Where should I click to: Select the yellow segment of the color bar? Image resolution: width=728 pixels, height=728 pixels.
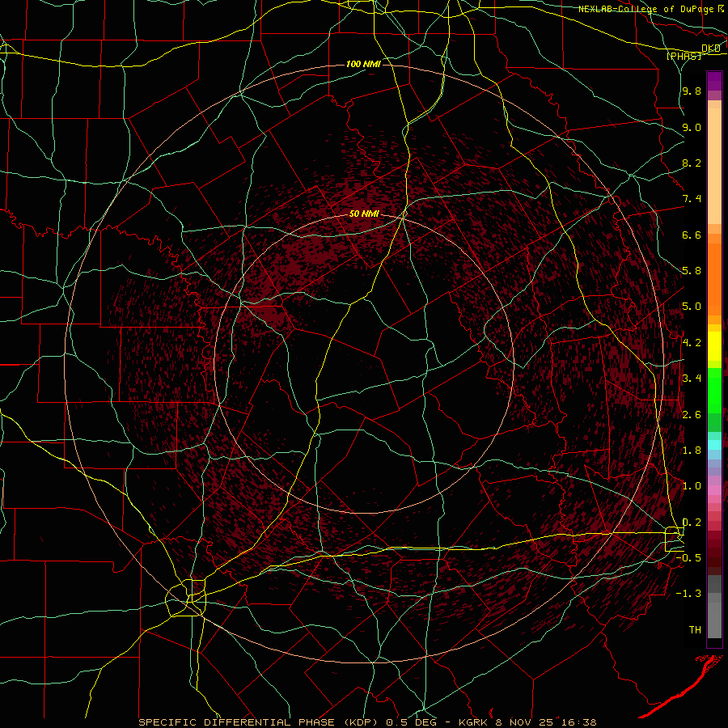714,346
